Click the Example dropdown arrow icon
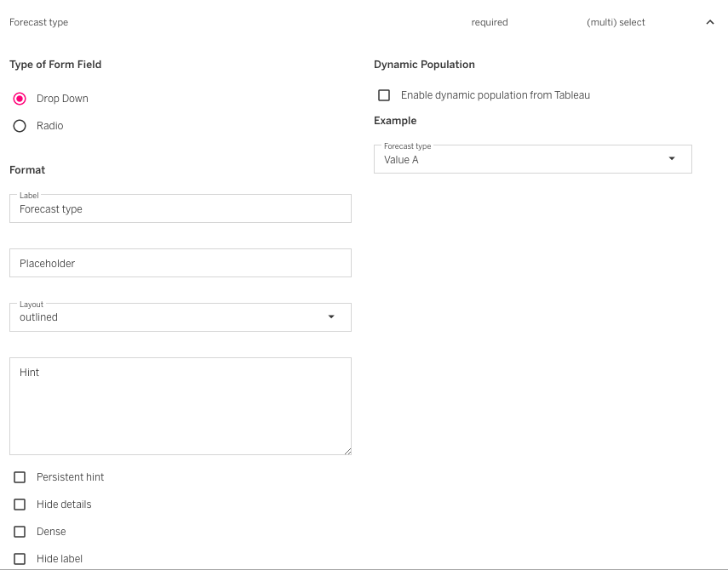Image resolution: width=728 pixels, height=570 pixels. point(672,159)
